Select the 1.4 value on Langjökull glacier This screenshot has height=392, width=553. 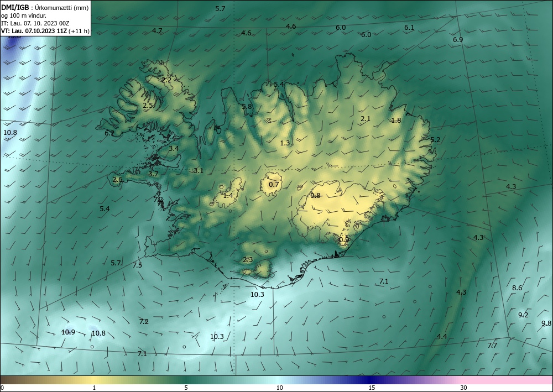pos(228,195)
